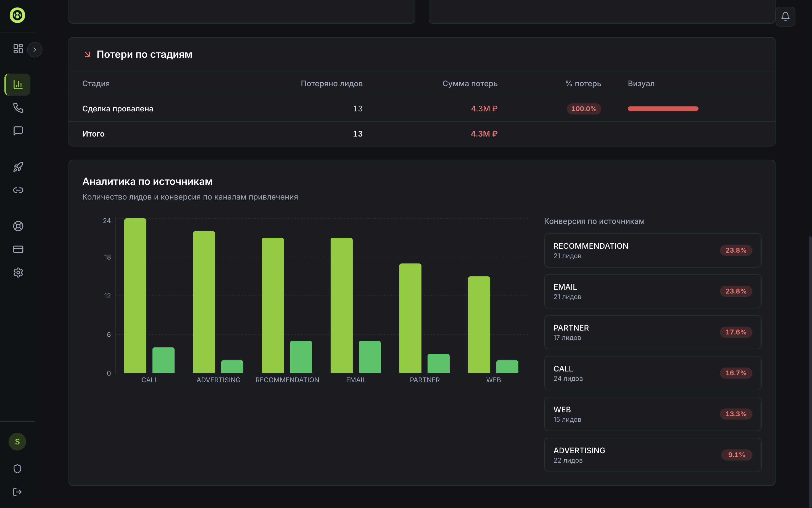This screenshot has height=508, width=812.
Task: Click the user avatar with letter S
Action: tap(17, 441)
